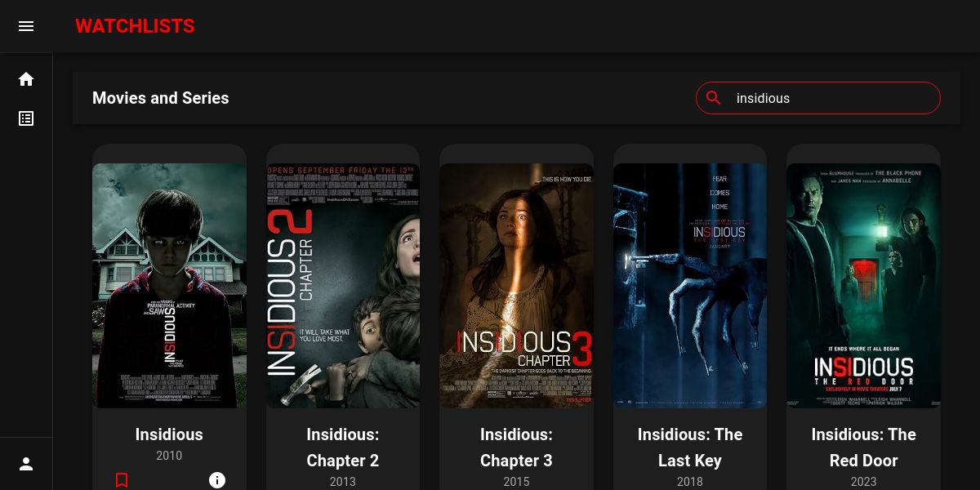Click the search magnifier icon
The width and height of the screenshot is (980, 490).
(714, 98)
